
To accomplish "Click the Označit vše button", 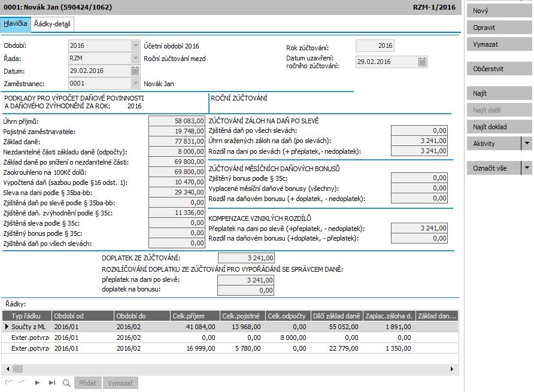I will [494, 168].
